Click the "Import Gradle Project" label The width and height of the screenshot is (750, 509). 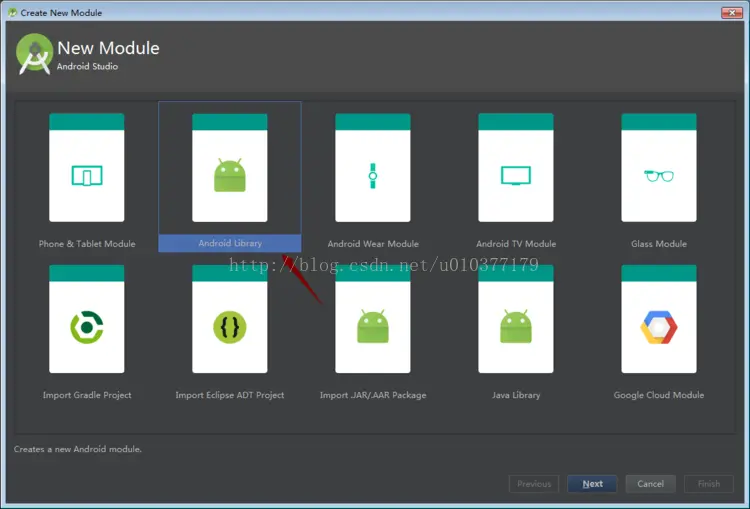(87, 395)
